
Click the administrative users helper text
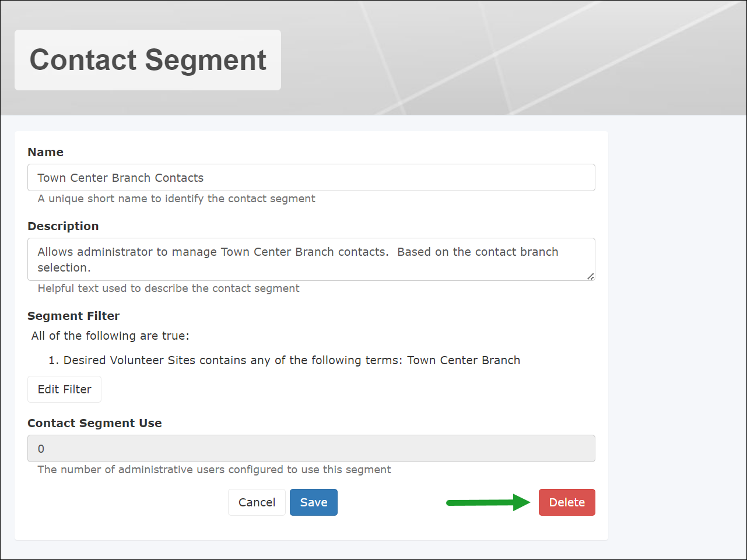point(215,469)
